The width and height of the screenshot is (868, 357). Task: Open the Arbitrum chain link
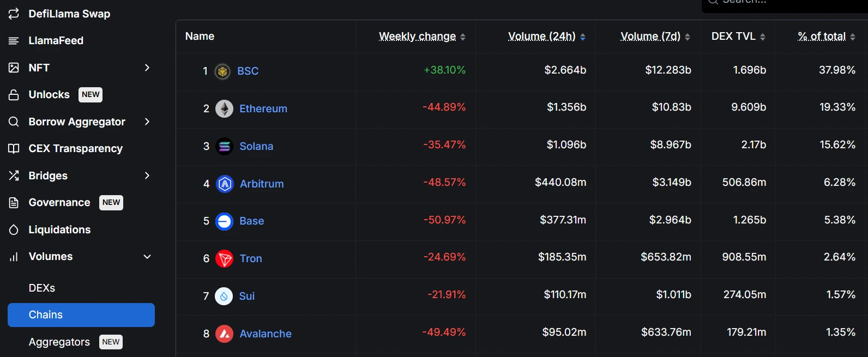coord(262,184)
